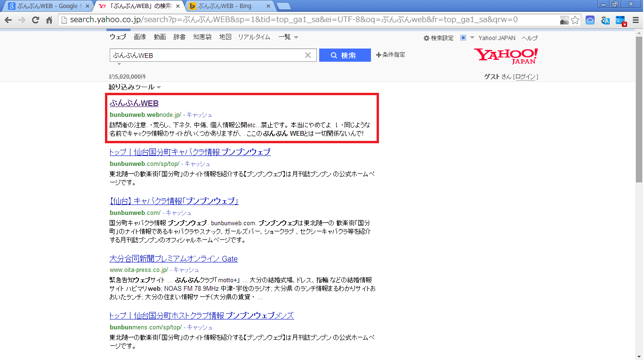Open キャッシュ for bunbunmens.com/sp/top/ result
Viewport: 644px width, 360px height.
click(200, 327)
